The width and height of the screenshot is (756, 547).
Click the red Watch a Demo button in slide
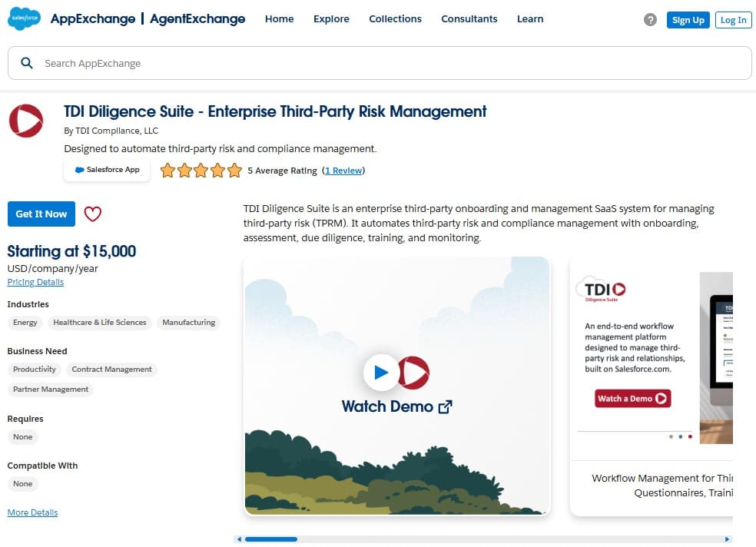pos(632,399)
